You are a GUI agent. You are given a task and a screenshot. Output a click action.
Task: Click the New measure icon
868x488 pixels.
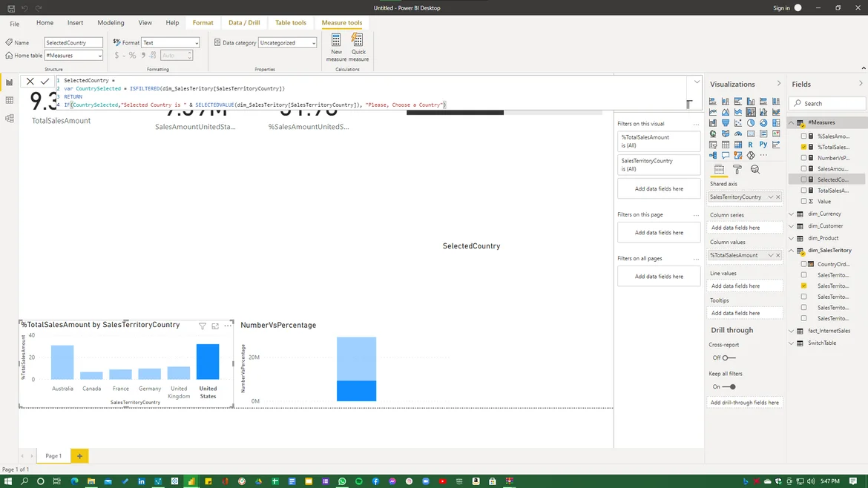pyautogui.click(x=336, y=46)
